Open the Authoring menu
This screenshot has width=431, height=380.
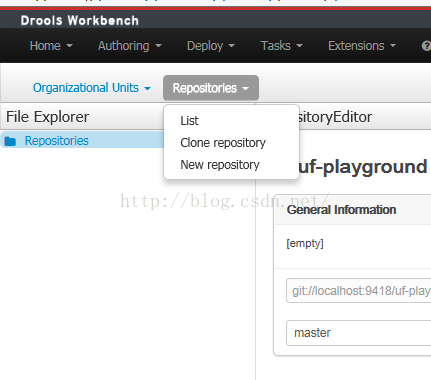(x=129, y=46)
